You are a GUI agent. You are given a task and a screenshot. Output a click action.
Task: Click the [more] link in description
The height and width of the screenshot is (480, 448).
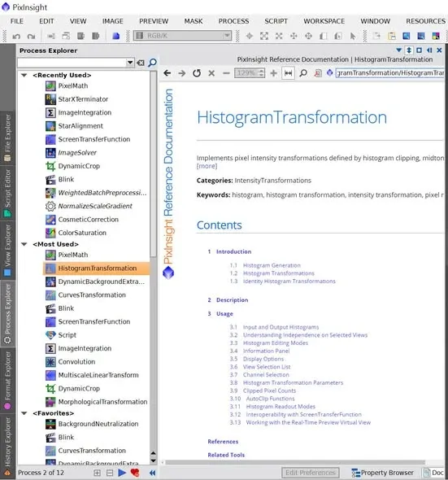[207, 166]
